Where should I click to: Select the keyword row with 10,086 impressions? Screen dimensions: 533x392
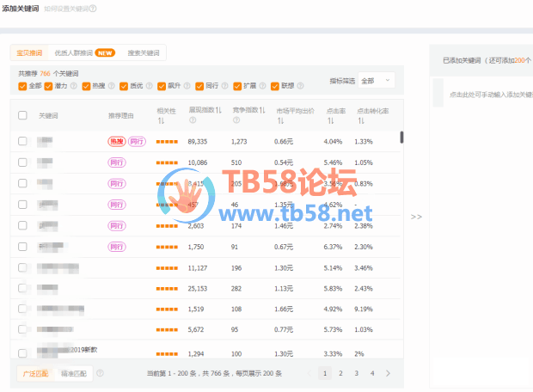point(22,162)
